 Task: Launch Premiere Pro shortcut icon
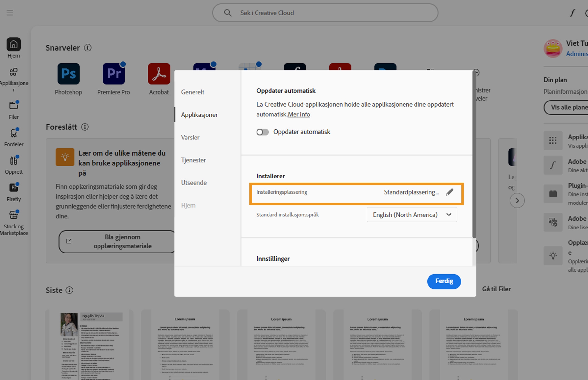tap(114, 74)
